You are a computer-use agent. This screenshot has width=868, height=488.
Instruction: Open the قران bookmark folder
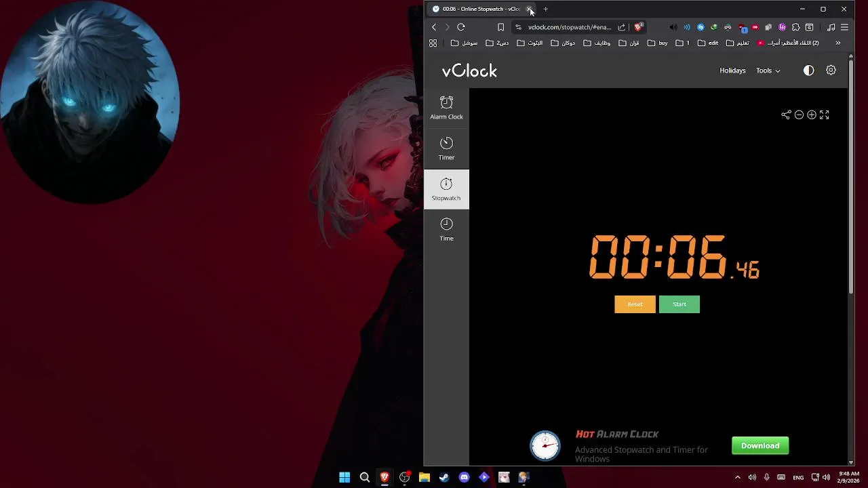point(629,43)
